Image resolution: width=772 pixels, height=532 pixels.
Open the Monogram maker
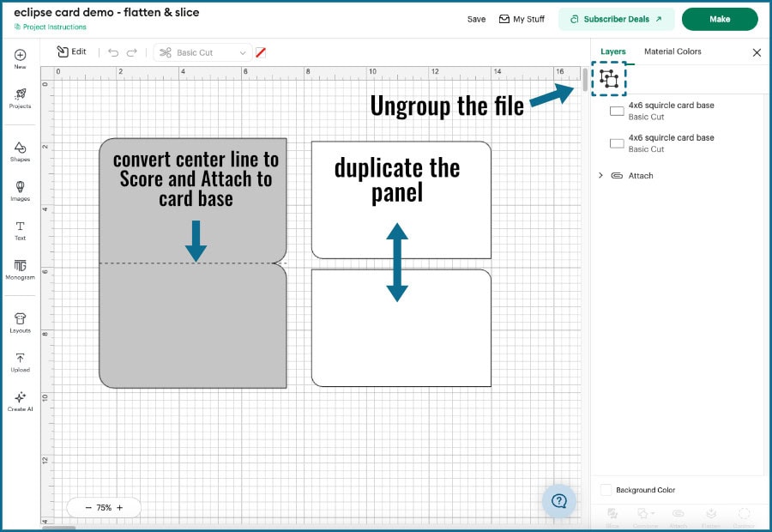(x=20, y=269)
